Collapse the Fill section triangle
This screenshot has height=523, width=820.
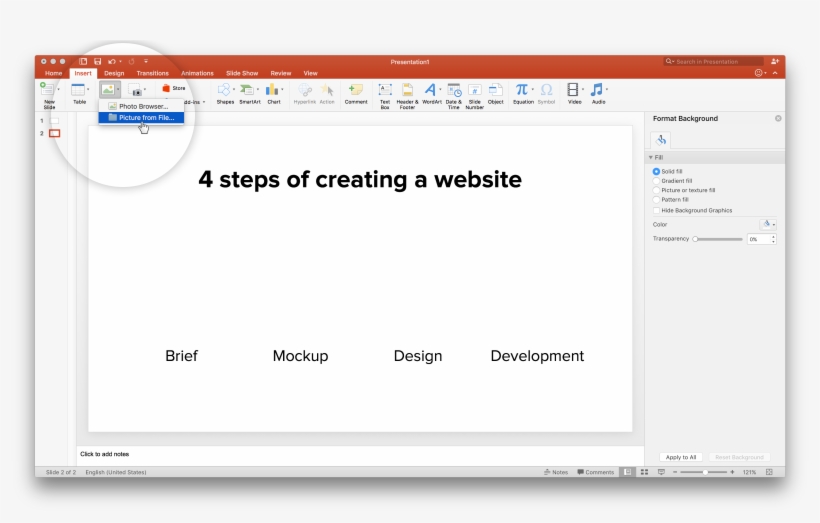click(651, 157)
